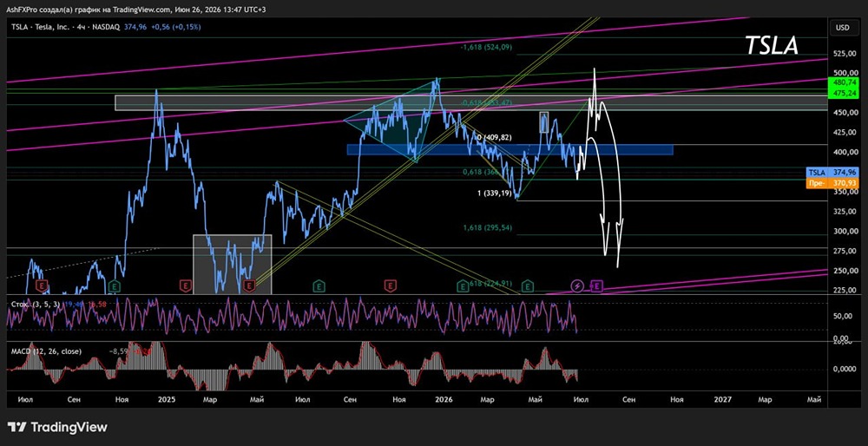Click the 2027 label on the time axis
Image resolution: width=868 pixels, height=446 pixels.
coord(722,398)
